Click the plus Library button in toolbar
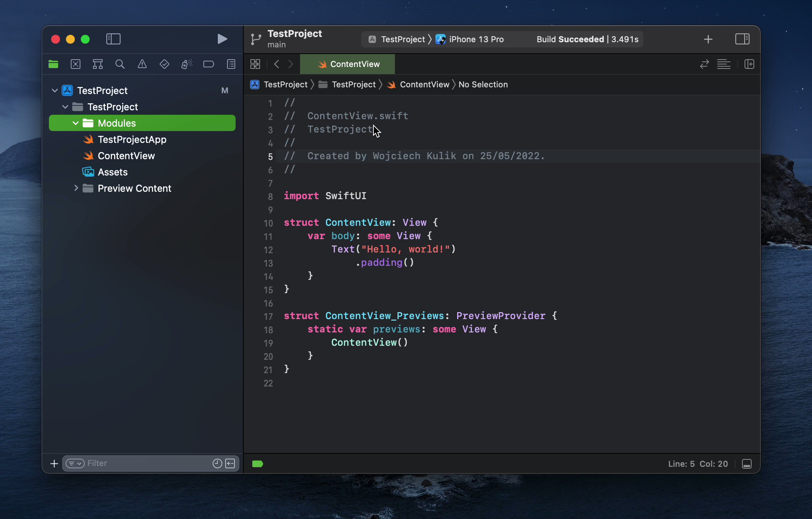The width and height of the screenshot is (812, 519). [x=708, y=39]
